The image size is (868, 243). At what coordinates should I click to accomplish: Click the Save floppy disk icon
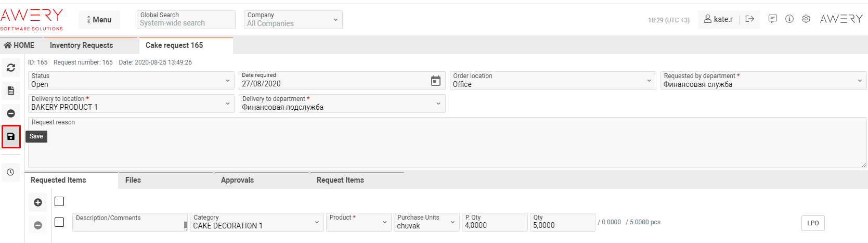[10, 136]
